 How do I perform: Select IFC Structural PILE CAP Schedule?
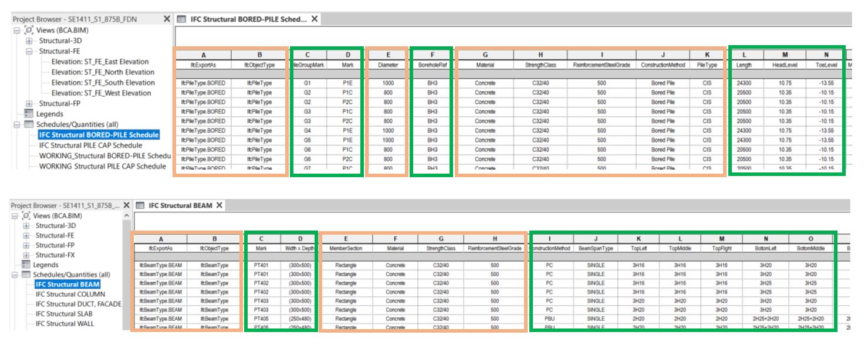[x=90, y=145]
